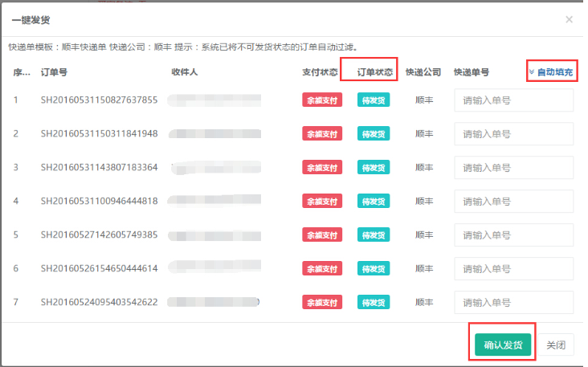Click the 确认发货 button
This screenshot has width=588, height=367.
[503, 345]
